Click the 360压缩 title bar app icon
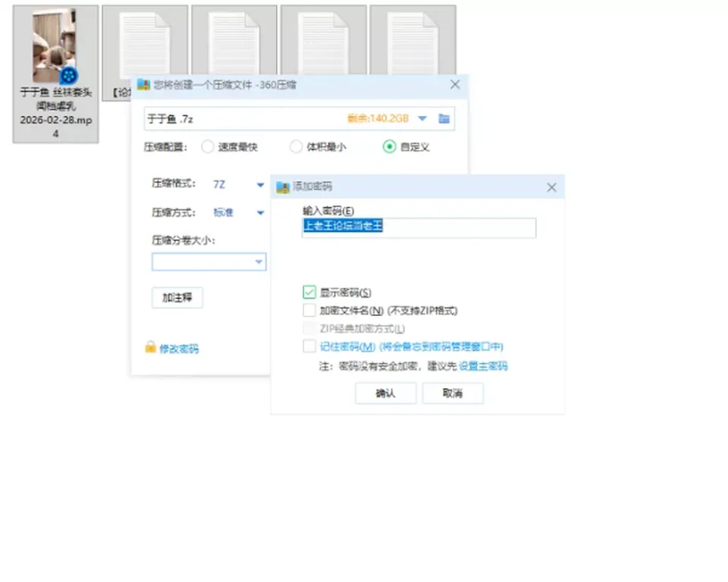The width and height of the screenshot is (728, 582). click(x=143, y=85)
